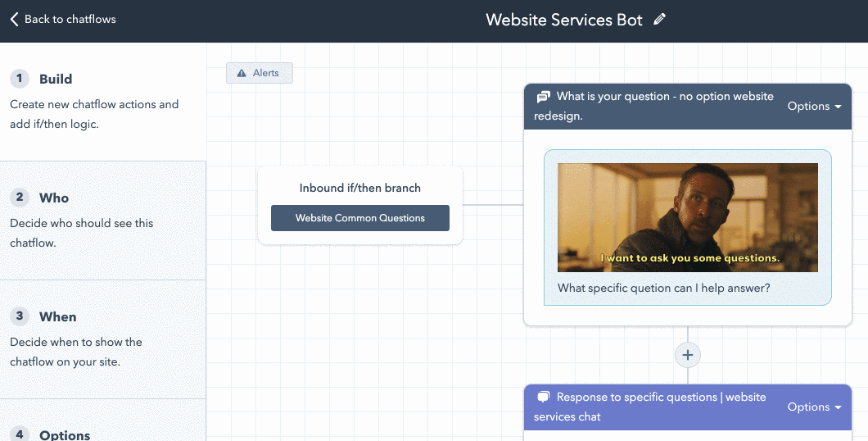The width and height of the screenshot is (868, 441).
Task: Click the step number 1 circle
Action: pyautogui.click(x=20, y=79)
